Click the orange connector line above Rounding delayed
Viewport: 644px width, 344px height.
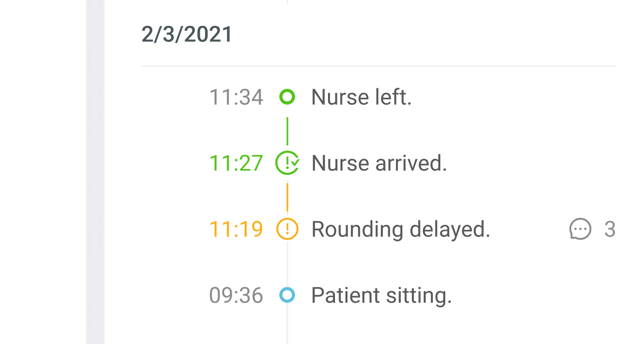click(287, 197)
